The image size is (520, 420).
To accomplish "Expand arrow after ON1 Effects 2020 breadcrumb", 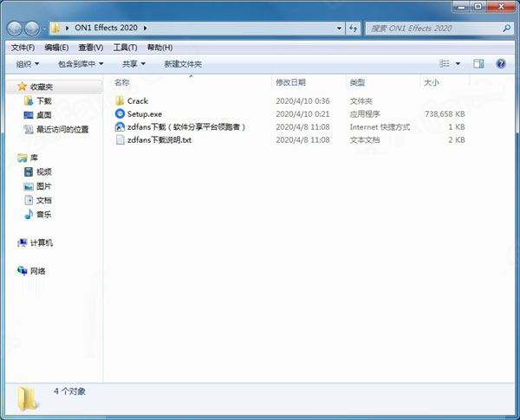I will (x=146, y=29).
